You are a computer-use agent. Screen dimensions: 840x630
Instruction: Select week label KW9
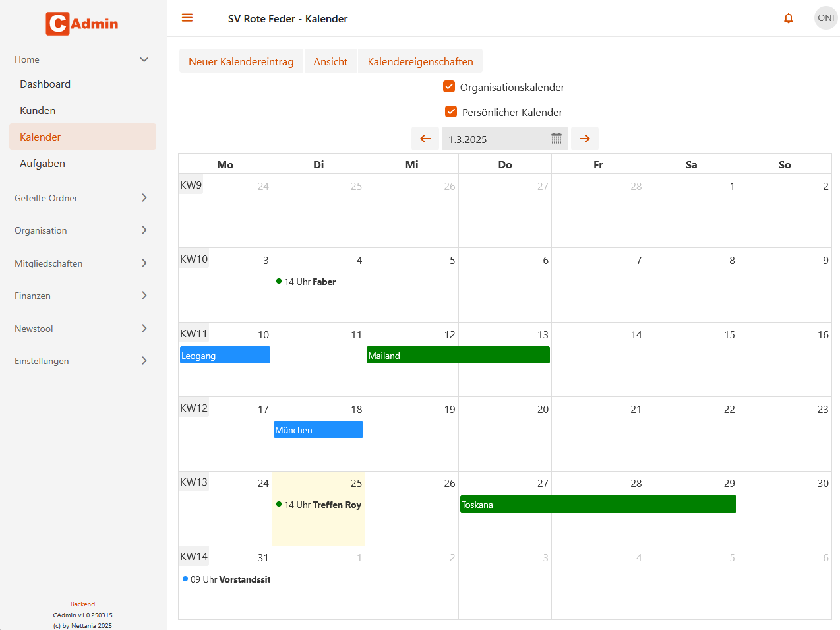click(191, 185)
